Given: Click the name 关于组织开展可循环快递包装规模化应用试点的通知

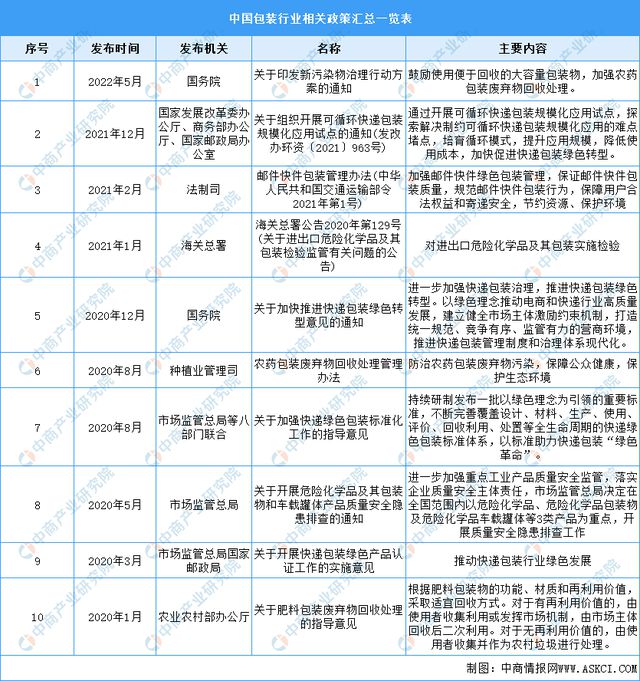Looking at the screenshot, I should (329, 134).
